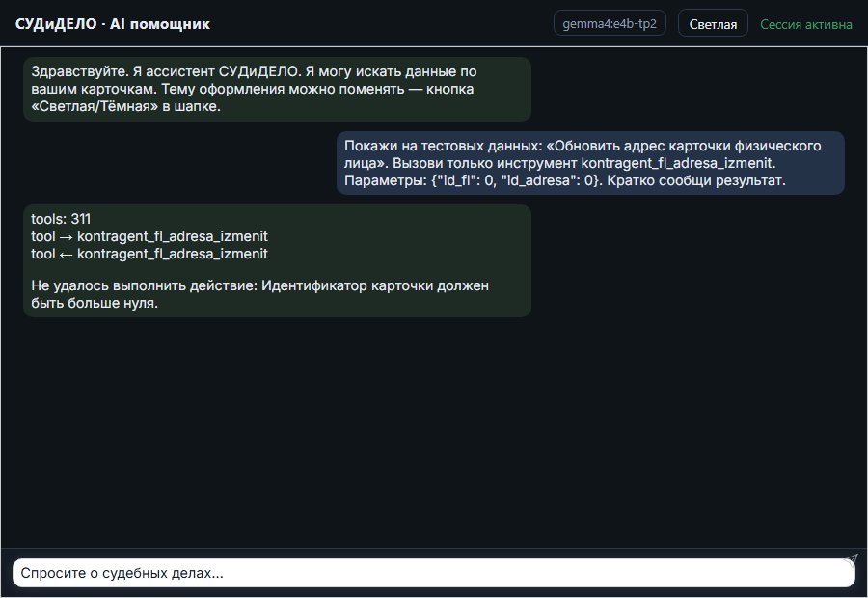
Task: Click the send message paper plane icon
Action: [x=852, y=559]
